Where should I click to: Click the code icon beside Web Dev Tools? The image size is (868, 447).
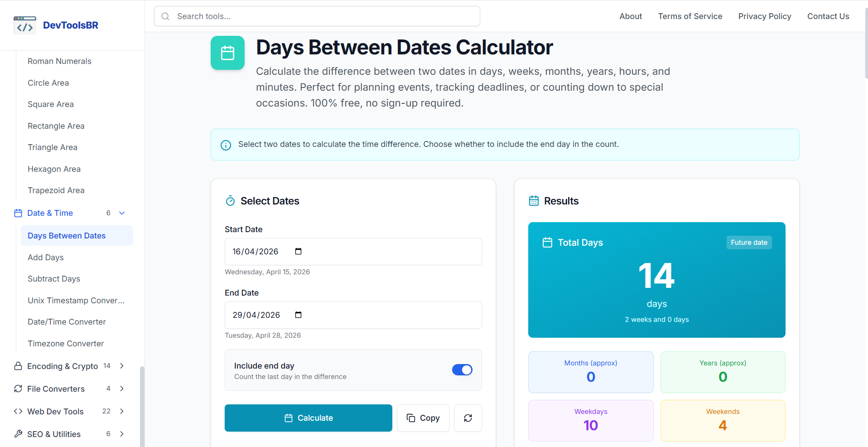(x=18, y=411)
